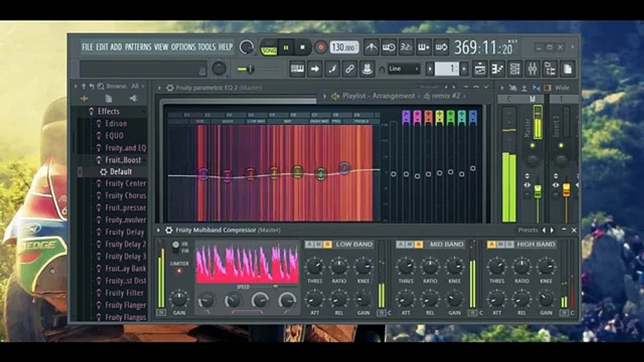Toggle the Insert 1 green enable light
Screen dimensions: 644x362
pos(561,145)
